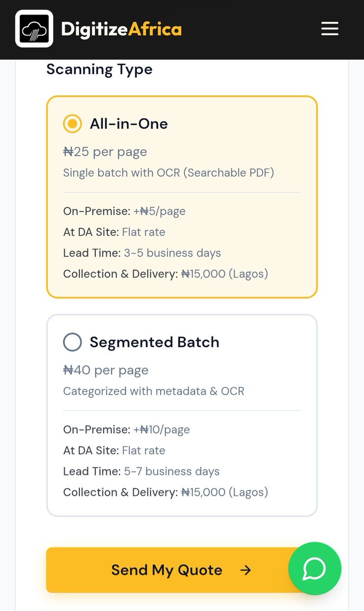This screenshot has width=364, height=611.
Task: Click the "₦25 per page" price
Action: [105, 152]
